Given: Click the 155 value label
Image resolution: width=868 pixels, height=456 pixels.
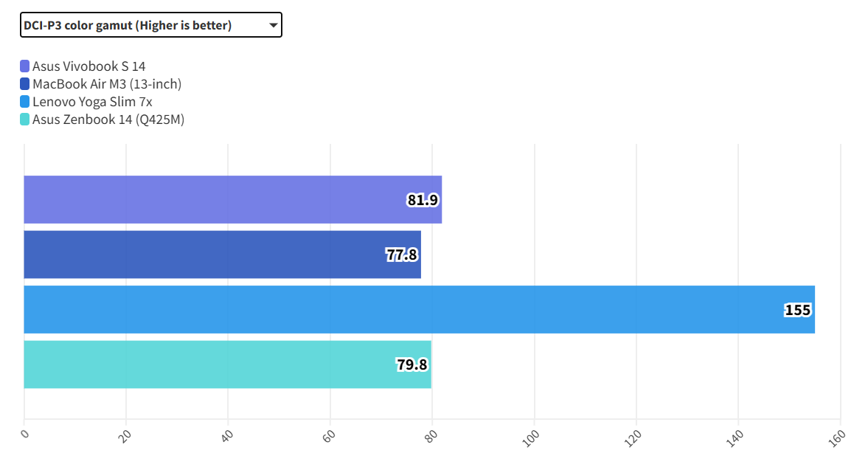Looking at the screenshot, I should [797, 310].
